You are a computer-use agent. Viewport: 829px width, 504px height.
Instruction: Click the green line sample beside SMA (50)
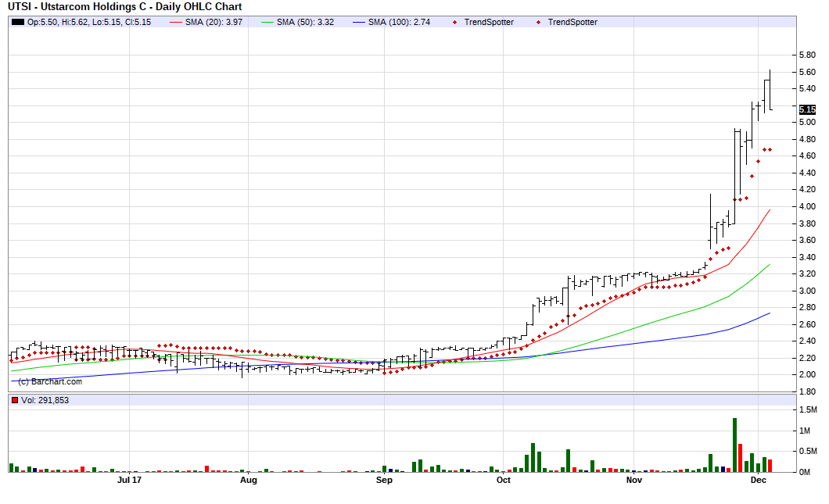pos(267,22)
